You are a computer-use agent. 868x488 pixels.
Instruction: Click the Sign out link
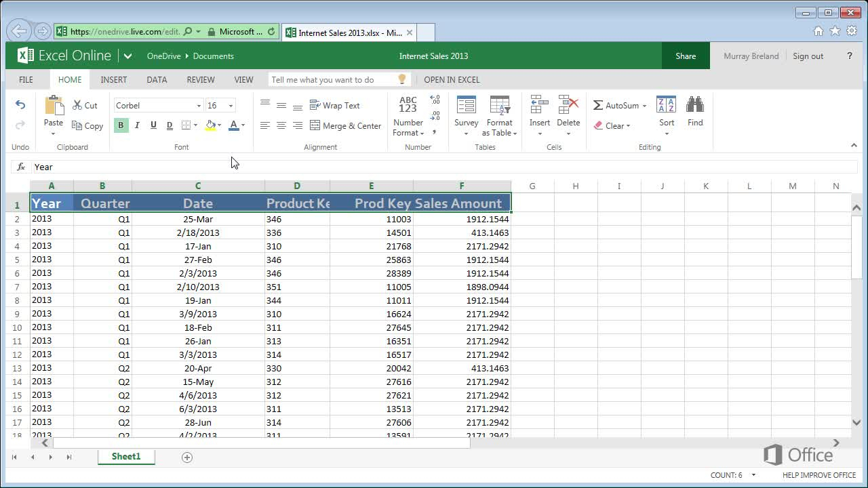click(808, 56)
